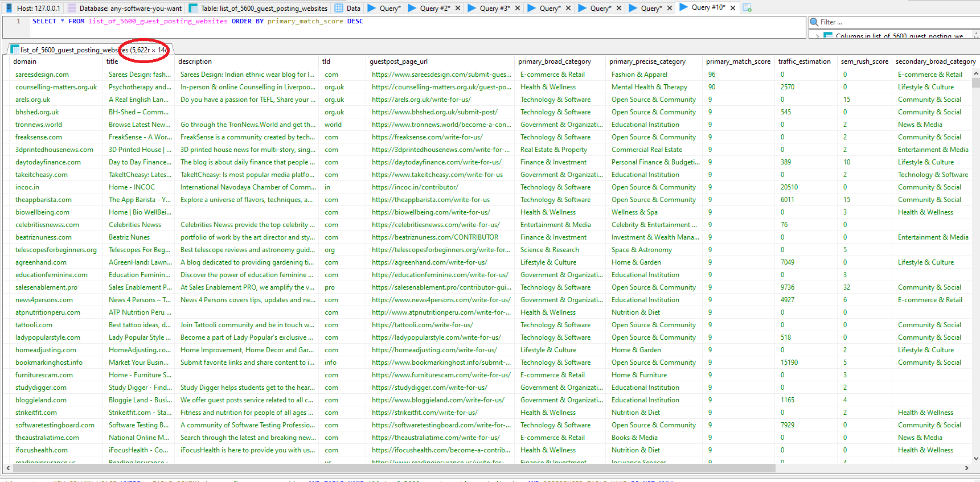
Task: Sort by the primary_precise_category column header
Action: pos(655,61)
